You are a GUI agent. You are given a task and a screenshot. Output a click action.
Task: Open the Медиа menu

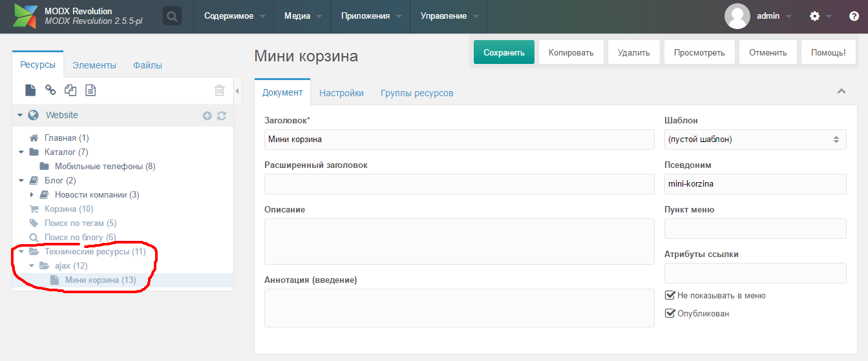click(x=302, y=16)
